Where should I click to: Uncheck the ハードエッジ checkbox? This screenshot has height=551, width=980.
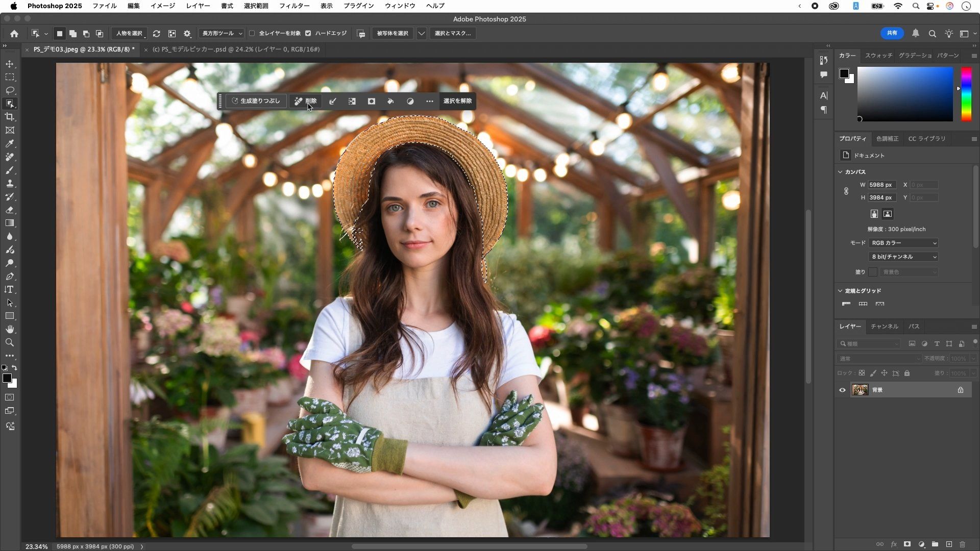pyautogui.click(x=308, y=34)
